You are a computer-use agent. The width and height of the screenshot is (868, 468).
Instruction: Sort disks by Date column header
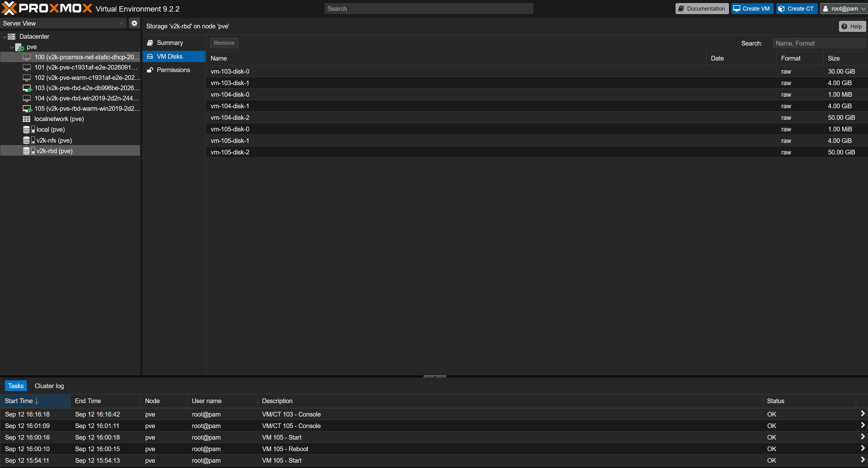pos(741,58)
